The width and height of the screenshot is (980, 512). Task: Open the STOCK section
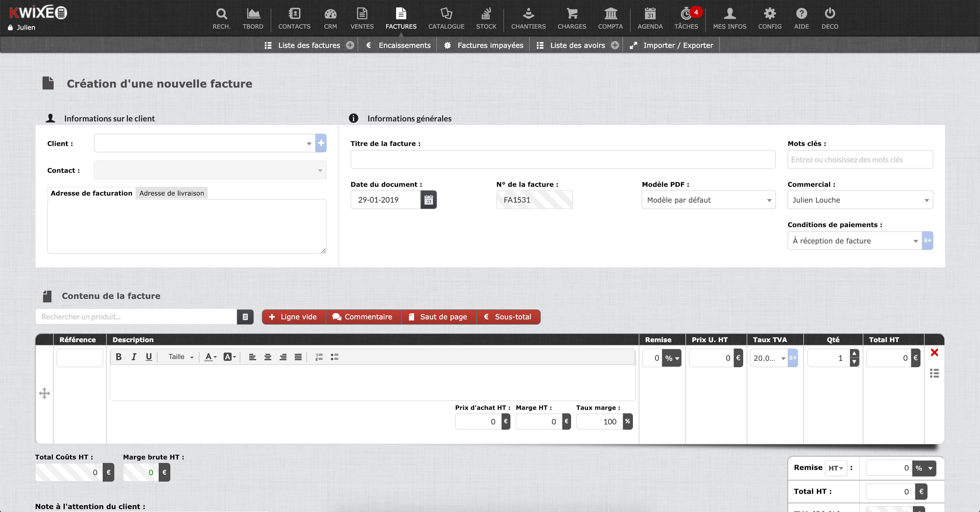point(486,18)
